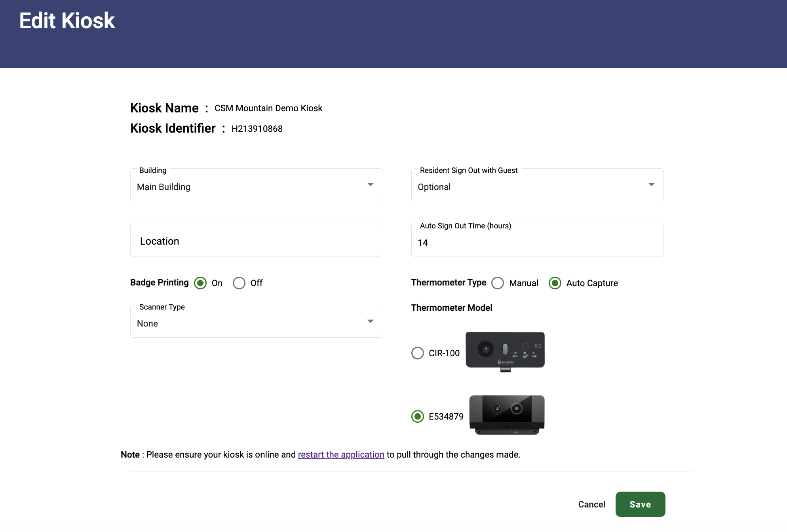The height and width of the screenshot is (532, 787).
Task: Click the kiosk identifier H213910868
Action: pyautogui.click(x=257, y=128)
